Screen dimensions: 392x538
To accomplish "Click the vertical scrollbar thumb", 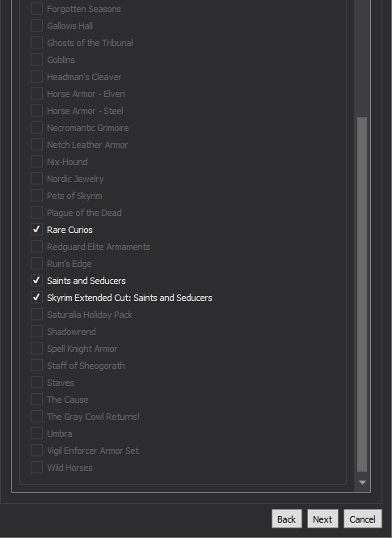I will click(362, 294).
